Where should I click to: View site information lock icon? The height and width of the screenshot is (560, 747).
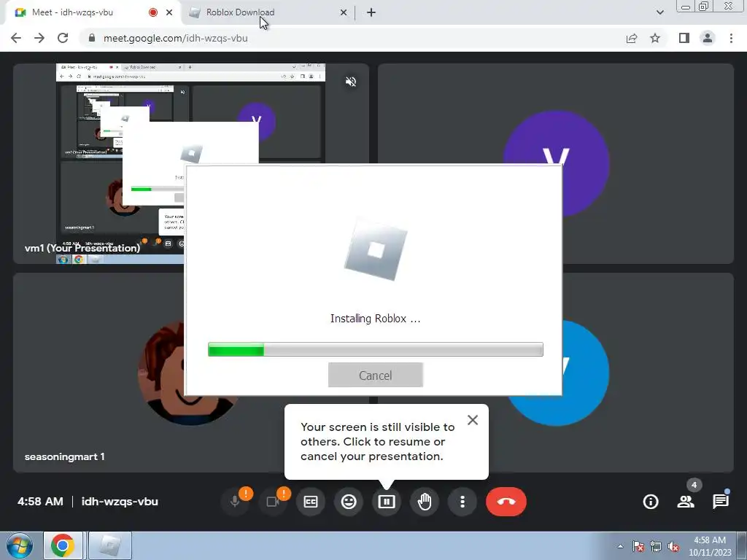point(92,38)
